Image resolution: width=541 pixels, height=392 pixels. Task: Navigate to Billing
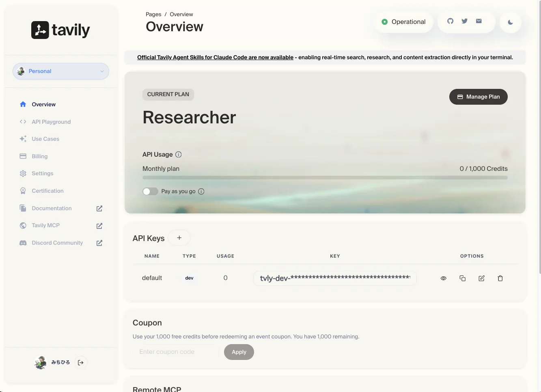point(39,156)
